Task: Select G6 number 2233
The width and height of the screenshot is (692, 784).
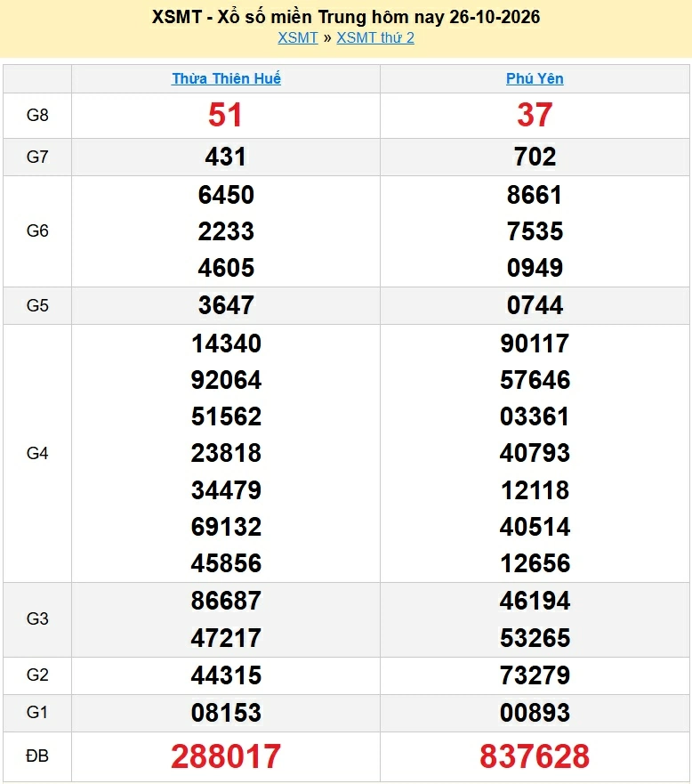Action: (x=226, y=231)
